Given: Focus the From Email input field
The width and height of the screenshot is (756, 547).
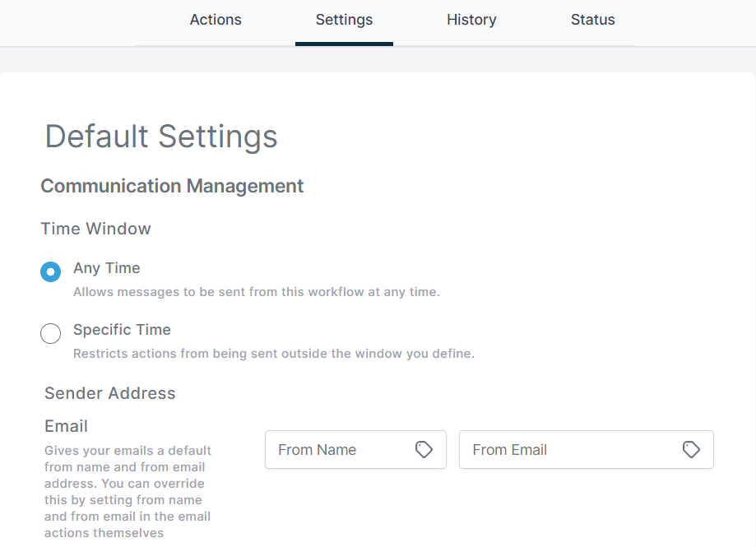Looking at the screenshot, I should [x=587, y=450].
